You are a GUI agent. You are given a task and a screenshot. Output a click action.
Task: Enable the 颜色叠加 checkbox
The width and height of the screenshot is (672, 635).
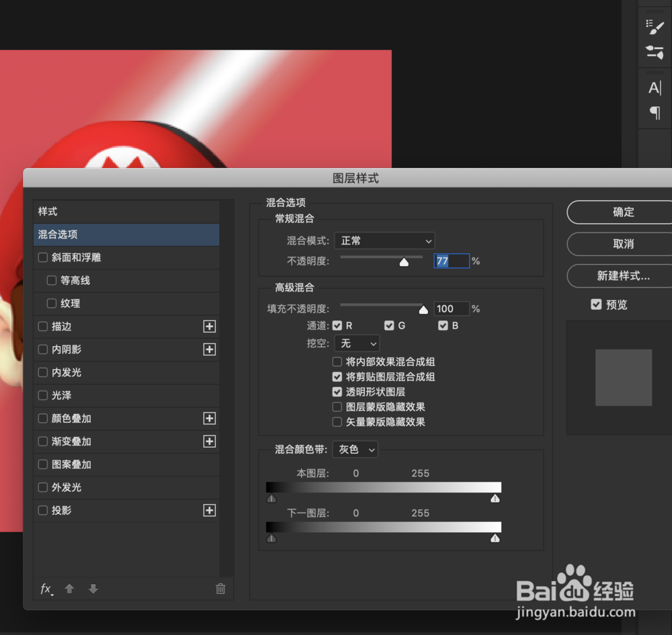point(43,419)
